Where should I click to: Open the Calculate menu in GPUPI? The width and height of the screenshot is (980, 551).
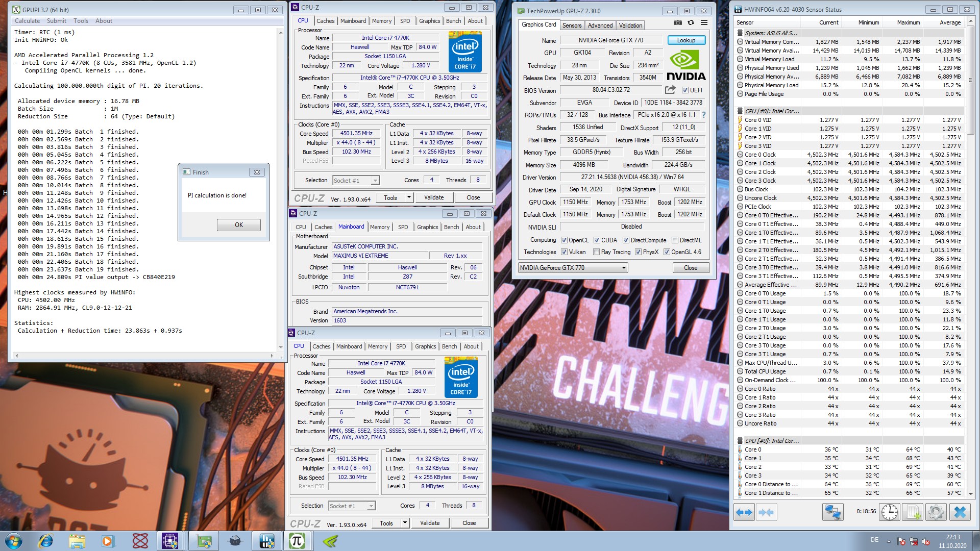pos(27,21)
